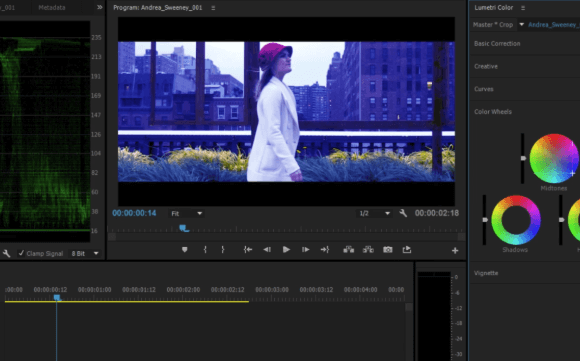Screen dimensions: 580x361
Task: Open the Master clip dropdown arrow
Action: tap(522, 24)
